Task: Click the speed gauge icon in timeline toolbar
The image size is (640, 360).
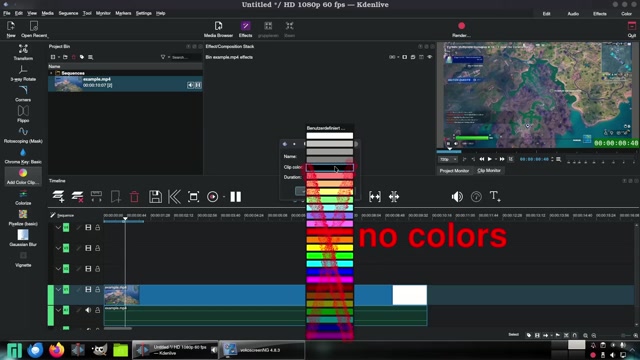Action: tap(476, 197)
